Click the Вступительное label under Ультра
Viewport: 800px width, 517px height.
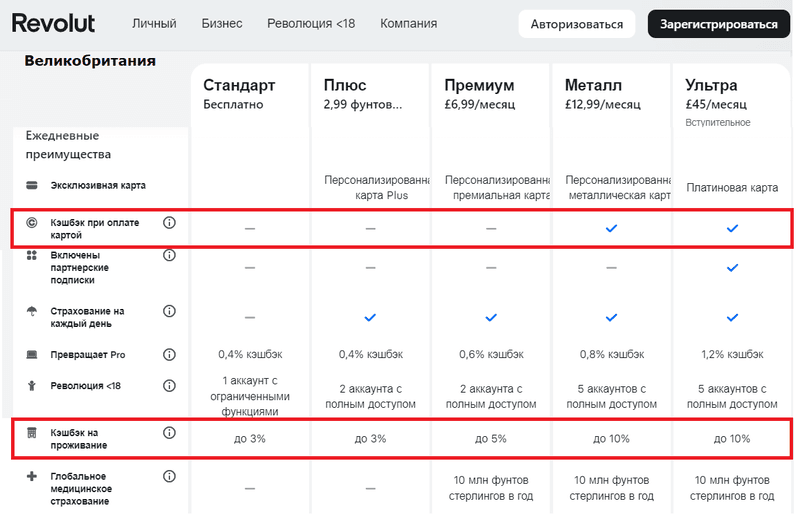point(718,122)
